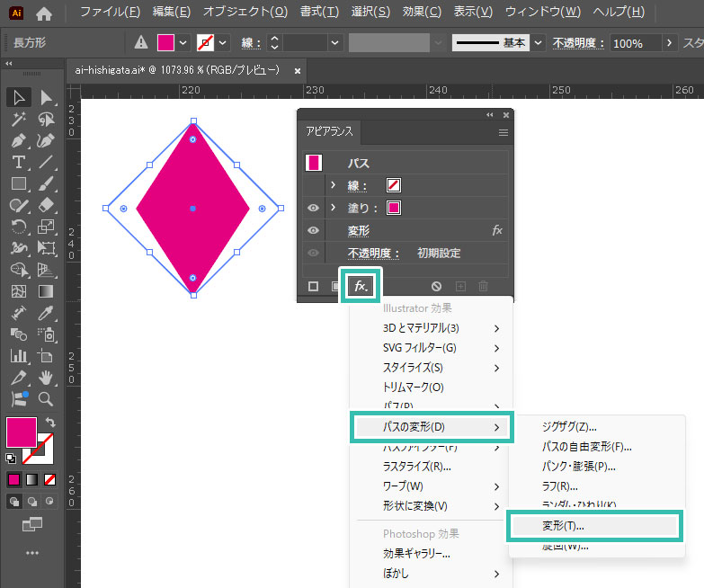Open the 効果(C) menu in menu bar
This screenshot has height=588, width=704.
click(x=422, y=12)
